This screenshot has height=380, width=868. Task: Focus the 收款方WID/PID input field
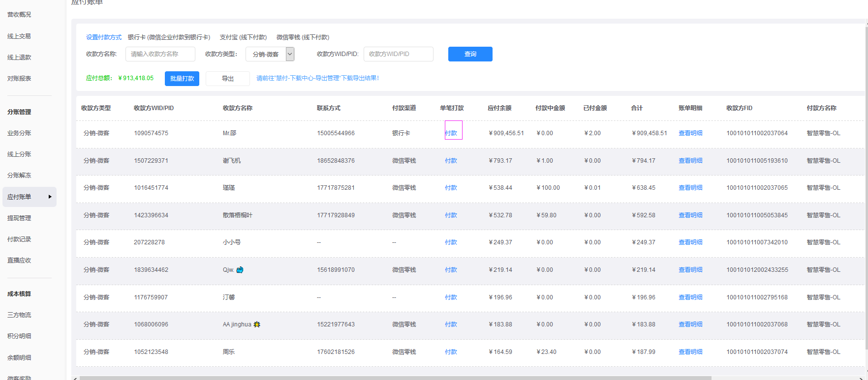point(398,54)
